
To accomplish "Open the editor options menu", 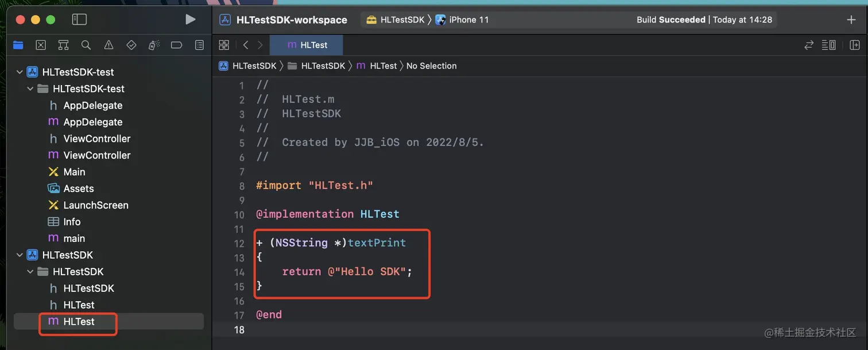I will click(x=828, y=45).
